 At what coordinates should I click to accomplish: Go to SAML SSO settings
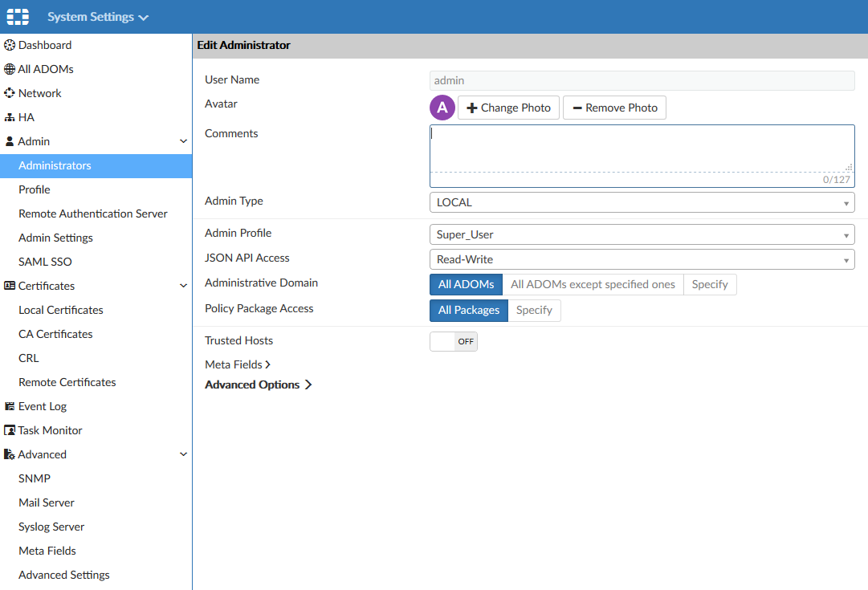coord(45,262)
